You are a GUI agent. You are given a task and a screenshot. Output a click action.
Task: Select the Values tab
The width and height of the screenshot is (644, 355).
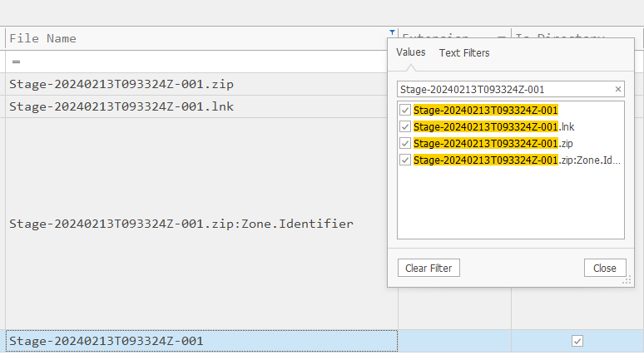point(410,53)
